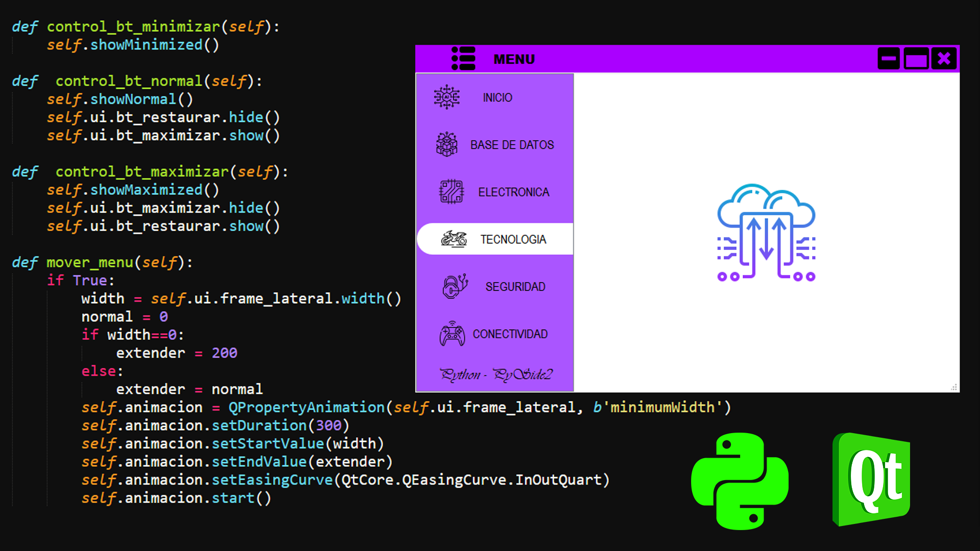Click the motorcycle icon beside TECNOLOGIA
Screen dimensions: 980x551
[x=454, y=239]
